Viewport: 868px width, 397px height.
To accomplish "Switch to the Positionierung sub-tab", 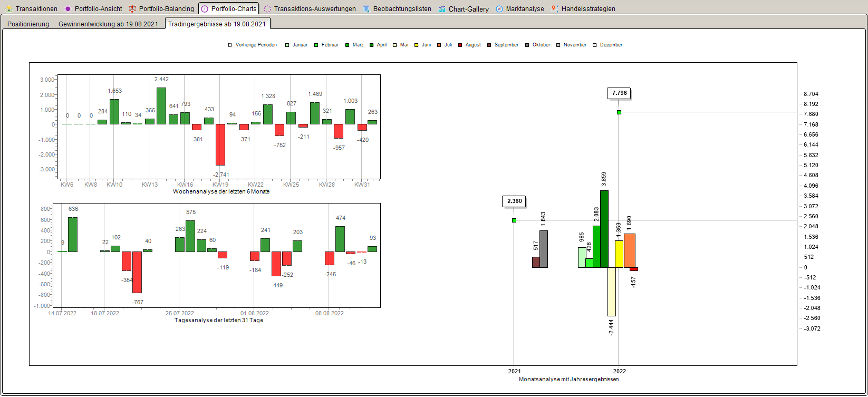I will 28,24.
